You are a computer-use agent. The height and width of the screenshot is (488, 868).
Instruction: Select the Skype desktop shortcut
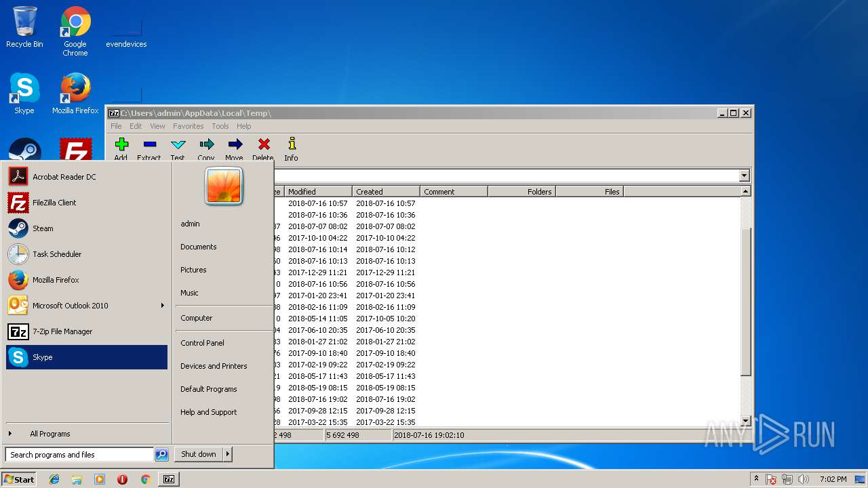pyautogui.click(x=24, y=94)
